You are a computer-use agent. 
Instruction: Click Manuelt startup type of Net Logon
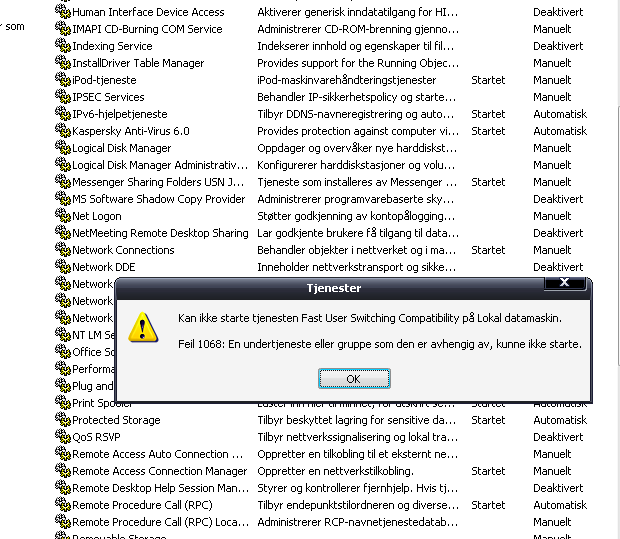pyautogui.click(x=552, y=216)
